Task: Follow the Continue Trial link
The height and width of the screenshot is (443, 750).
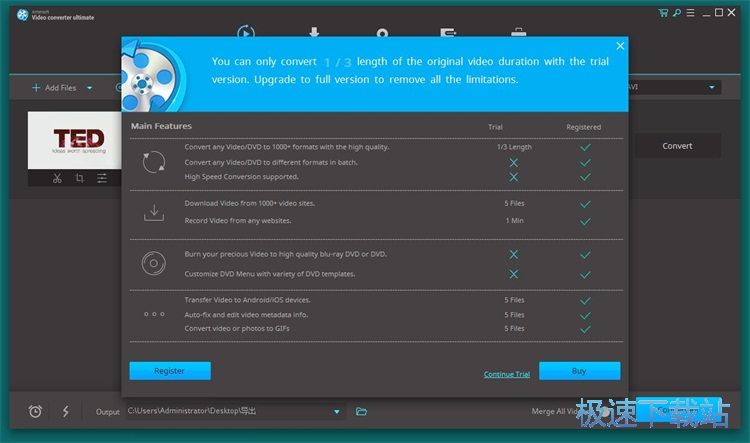Action: click(x=507, y=374)
